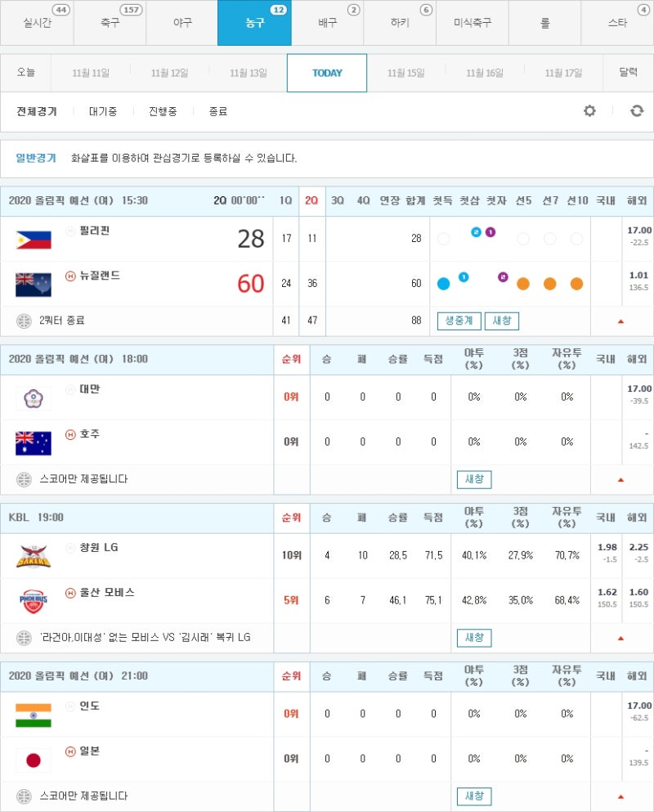Go to date 11월 16일
Image resolution: width=654 pixels, height=812 pixels.
[x=485, y=73]
